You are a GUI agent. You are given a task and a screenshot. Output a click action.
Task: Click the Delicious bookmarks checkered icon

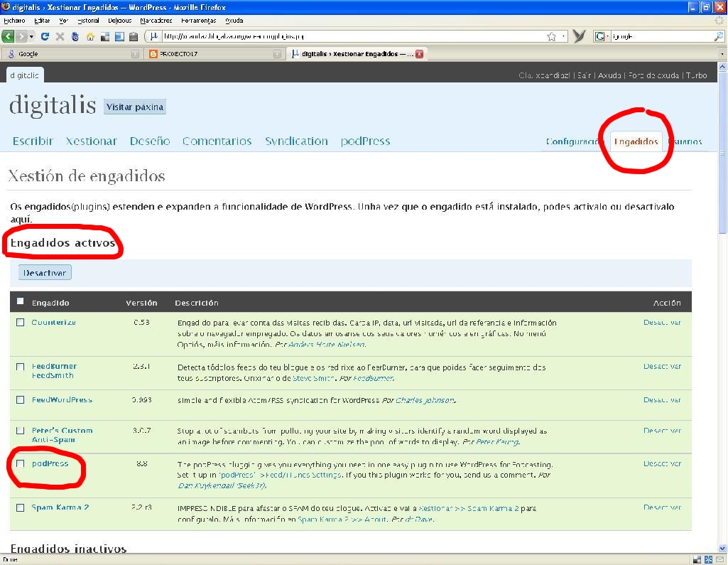click(105, 36)
